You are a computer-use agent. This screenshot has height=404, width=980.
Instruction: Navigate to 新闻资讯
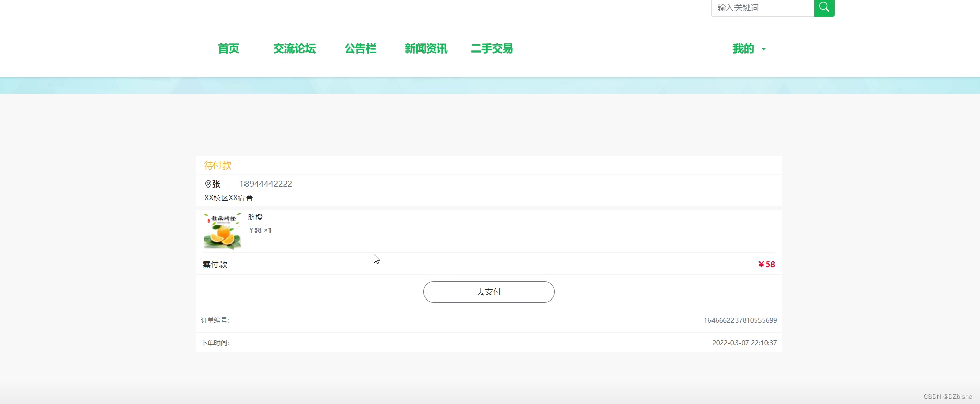coord(426,48)
